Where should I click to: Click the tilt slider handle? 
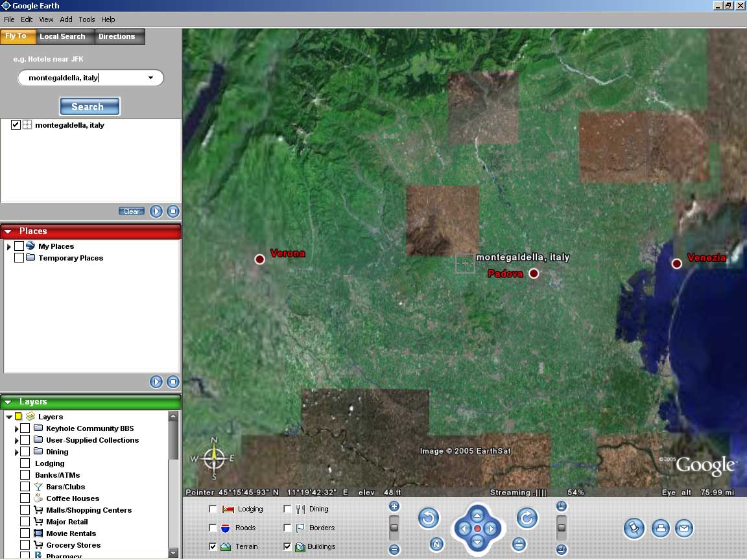[x=561, y=528]
